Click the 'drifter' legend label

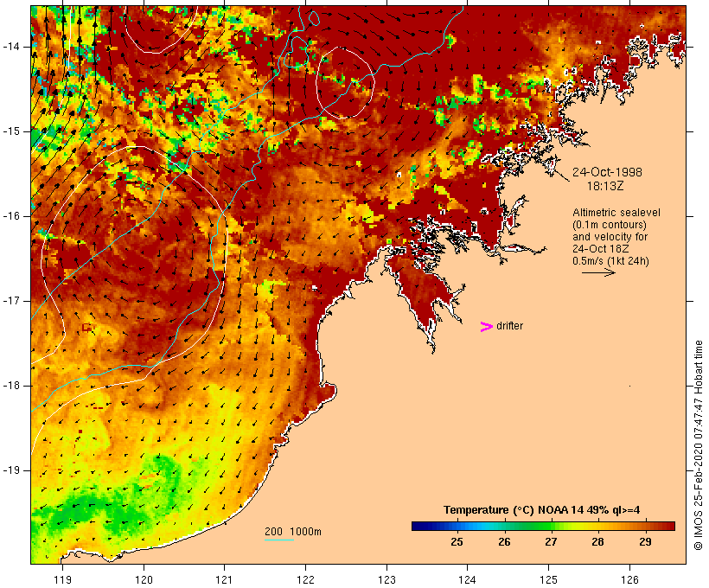coord(509,326)
